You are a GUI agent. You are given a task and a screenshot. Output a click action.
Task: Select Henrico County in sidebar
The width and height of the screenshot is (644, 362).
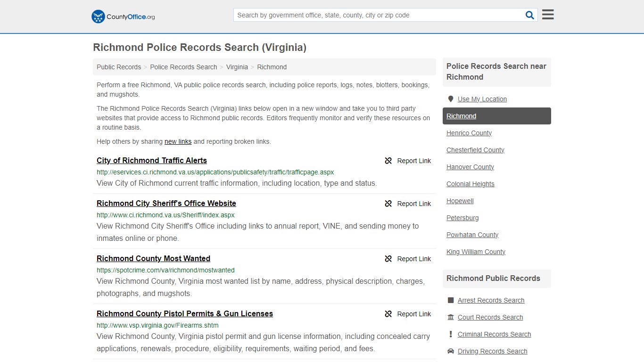point(469,133)
